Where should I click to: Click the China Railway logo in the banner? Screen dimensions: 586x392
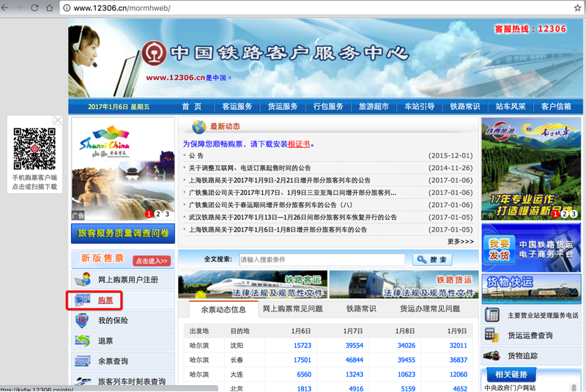[x=154, y=53]
